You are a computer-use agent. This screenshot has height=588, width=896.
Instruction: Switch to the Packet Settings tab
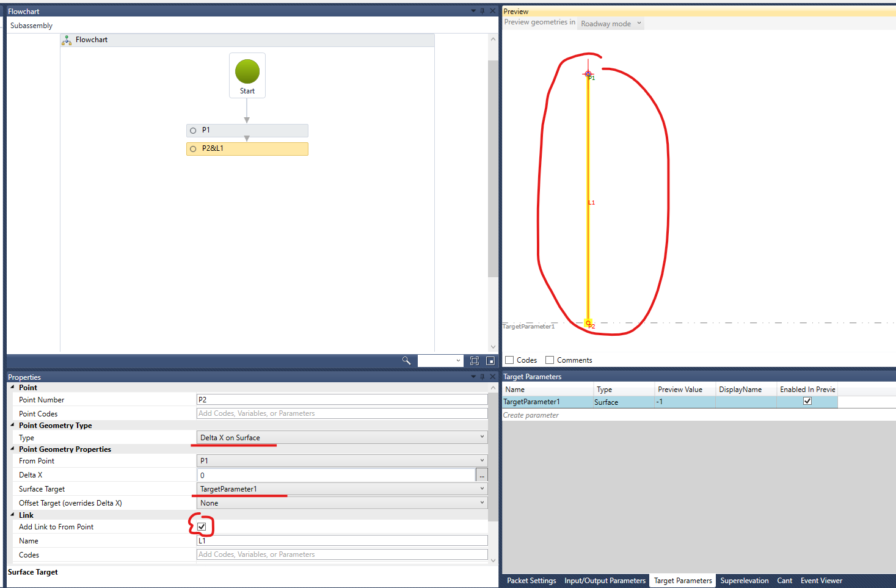(531, 581)
